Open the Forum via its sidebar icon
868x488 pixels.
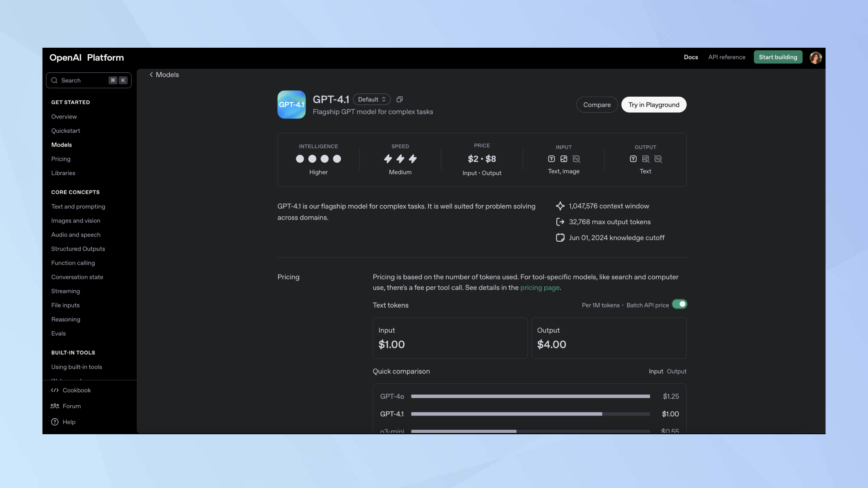tap(55, 406)
